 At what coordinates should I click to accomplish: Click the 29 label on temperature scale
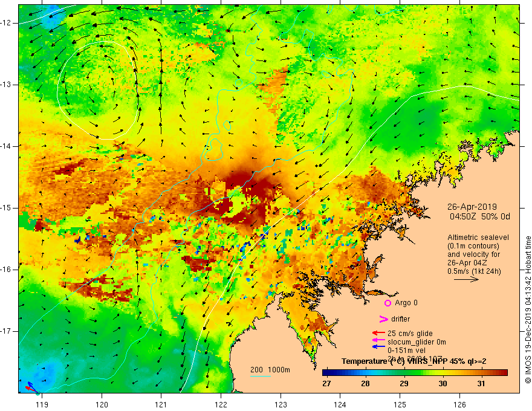coord(404,384)
